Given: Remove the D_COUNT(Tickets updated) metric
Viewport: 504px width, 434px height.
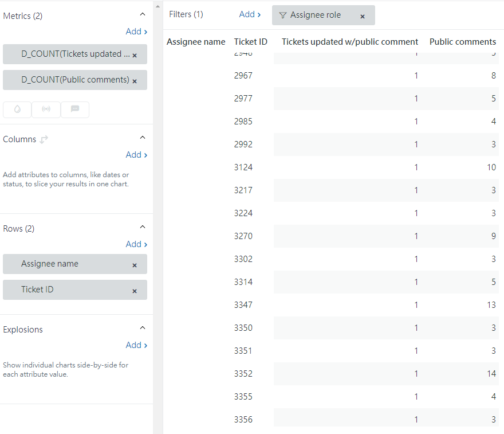Looking at the screenshot, I should (135, 56).
